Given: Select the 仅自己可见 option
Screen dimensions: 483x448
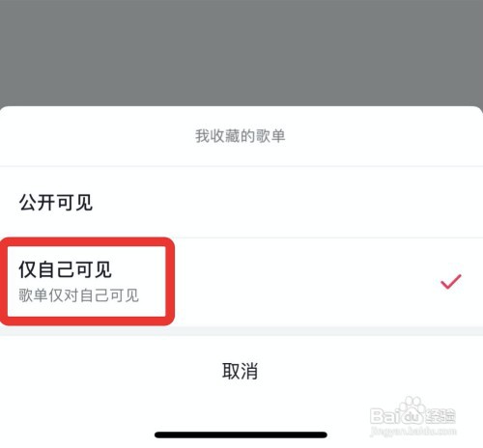Looking at the screenshot, I should pyautogui.click(x=241, y=282).
